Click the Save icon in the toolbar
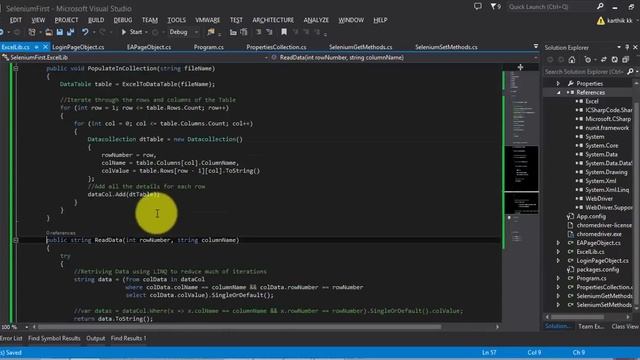 click(x=60, y=32)
